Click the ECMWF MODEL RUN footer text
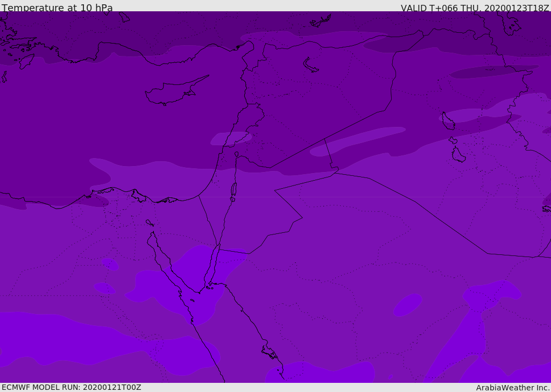Screen dimensions: 551x392 [x=72, y=387]
